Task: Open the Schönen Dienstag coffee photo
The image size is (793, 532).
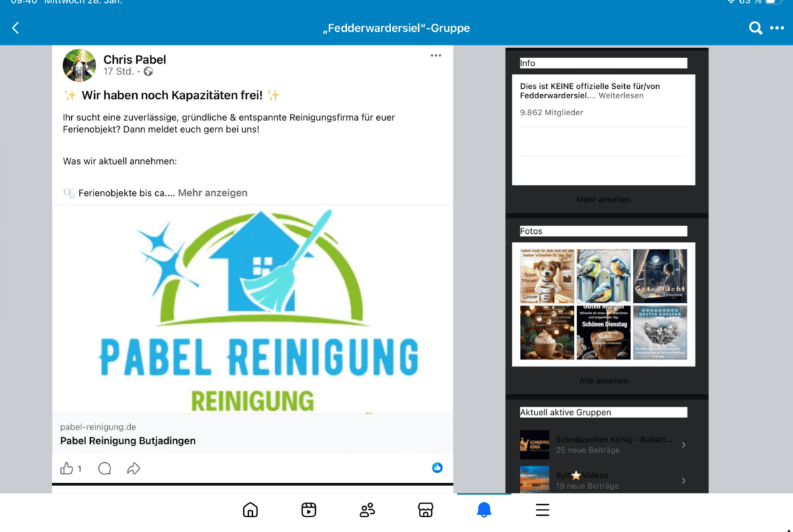Action: point(603,332)
